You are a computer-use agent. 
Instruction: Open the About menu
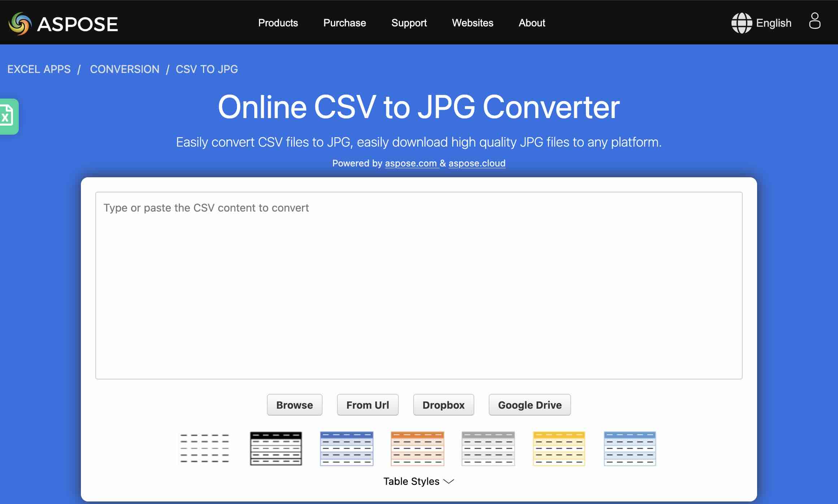click(x=532, y=23)
